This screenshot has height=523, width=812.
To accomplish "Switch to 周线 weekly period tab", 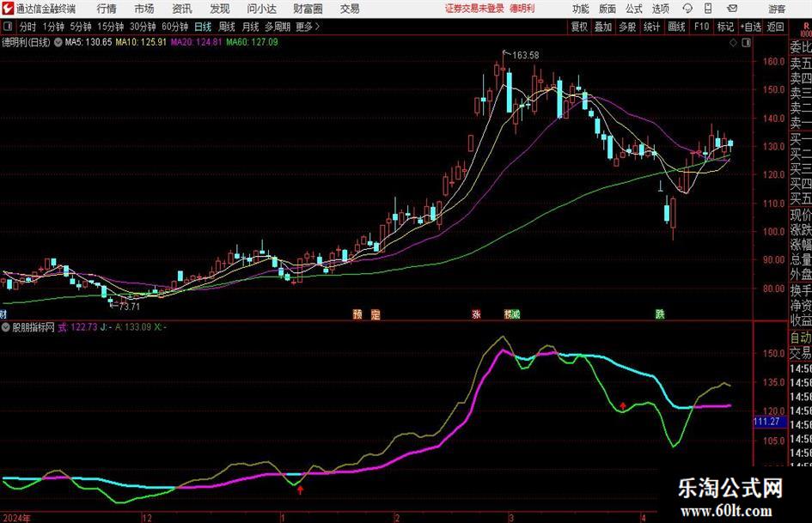I will [227, 27].
